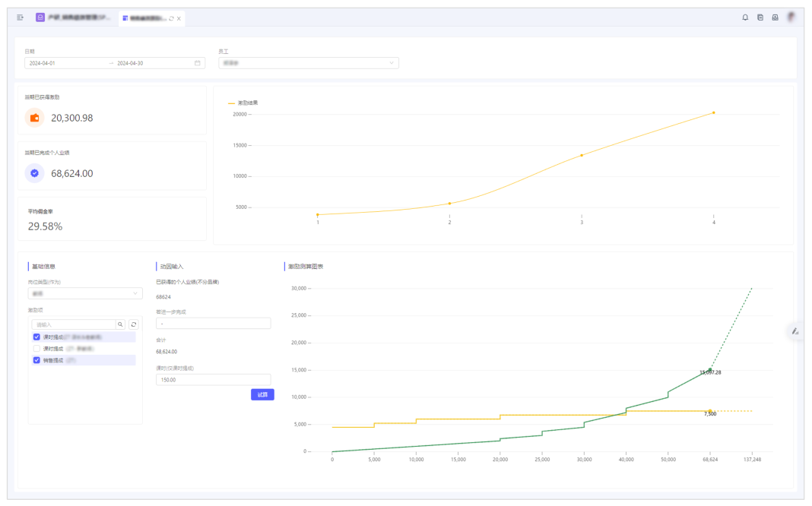This screenshot has height=506, width=812.
Task: Click the inbox tray icon in the header
Action: [x=775, y=17]
